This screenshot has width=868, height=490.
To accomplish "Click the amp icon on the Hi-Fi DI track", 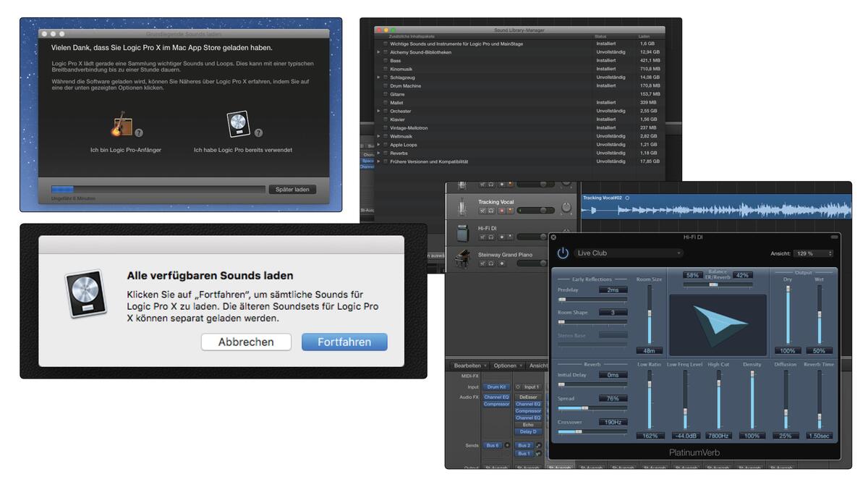I will tap(462, 232).
